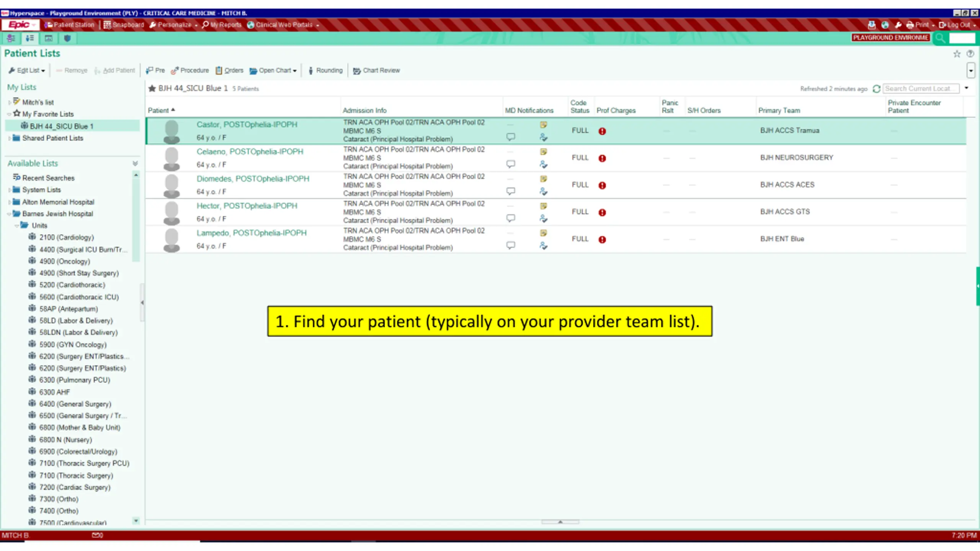The height and width of the screenshot is (551, 980).
Task: Collapse the Units folder
Action: [17, 226]
